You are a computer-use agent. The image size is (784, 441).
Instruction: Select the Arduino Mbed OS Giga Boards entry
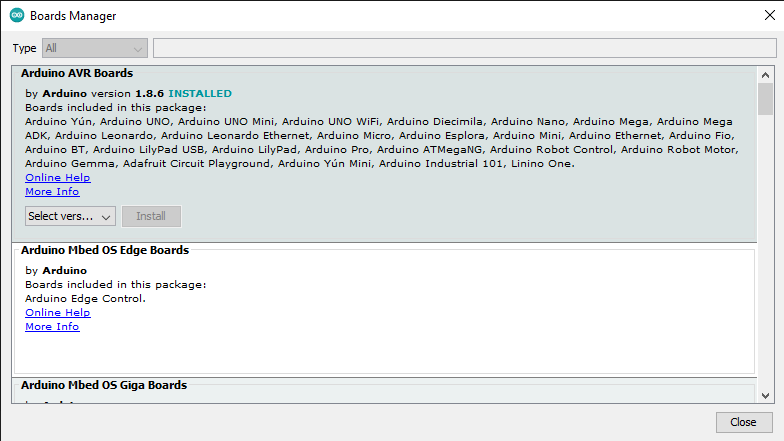[x=104, y=385]
